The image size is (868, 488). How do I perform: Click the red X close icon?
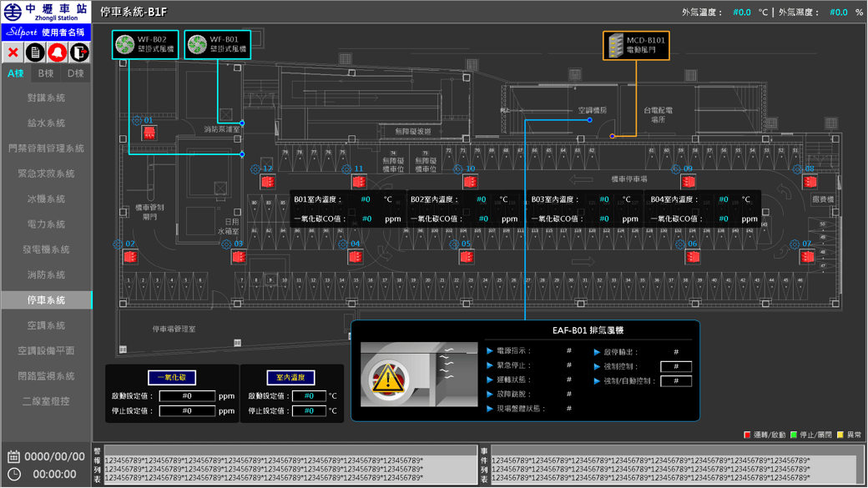[x=13, y=53]
